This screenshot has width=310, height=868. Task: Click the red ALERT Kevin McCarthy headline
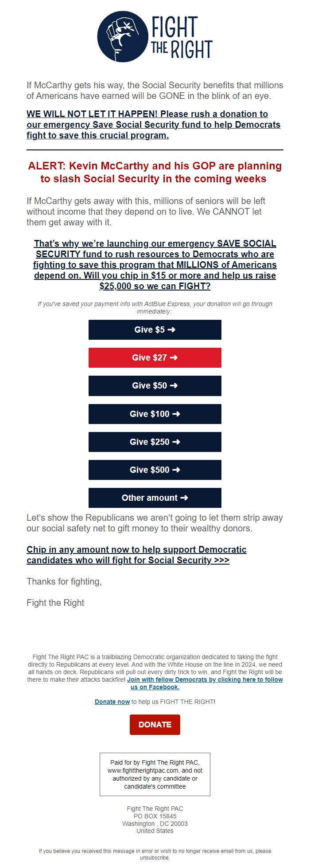pyautogui.click(x=155, y=172)
